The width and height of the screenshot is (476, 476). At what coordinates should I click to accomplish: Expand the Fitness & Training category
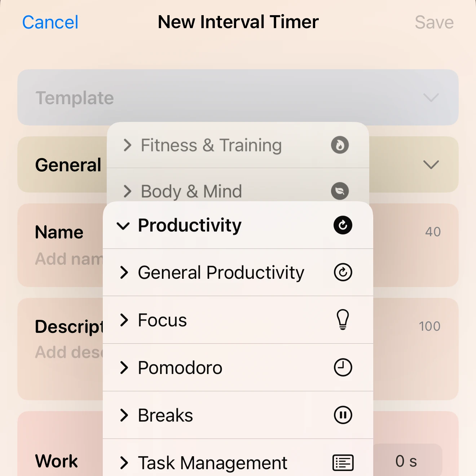(x=127, y=145)
